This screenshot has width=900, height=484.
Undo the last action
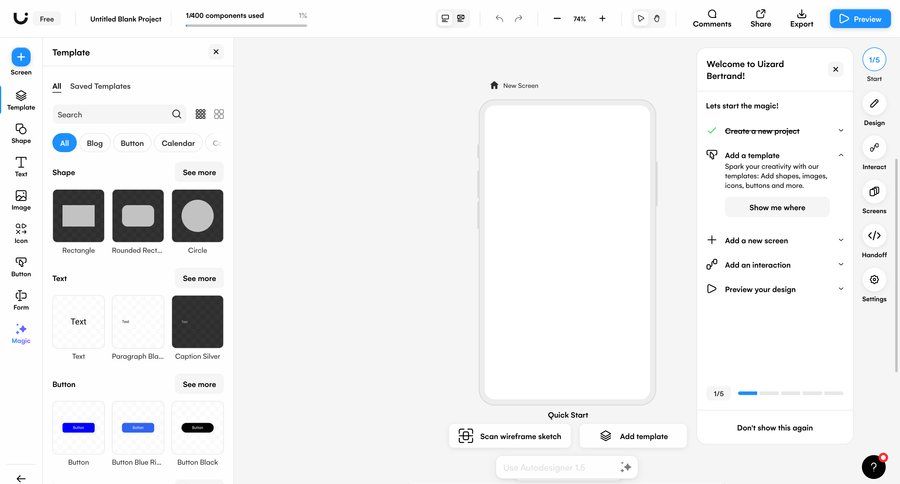click(x=499, y=18)
